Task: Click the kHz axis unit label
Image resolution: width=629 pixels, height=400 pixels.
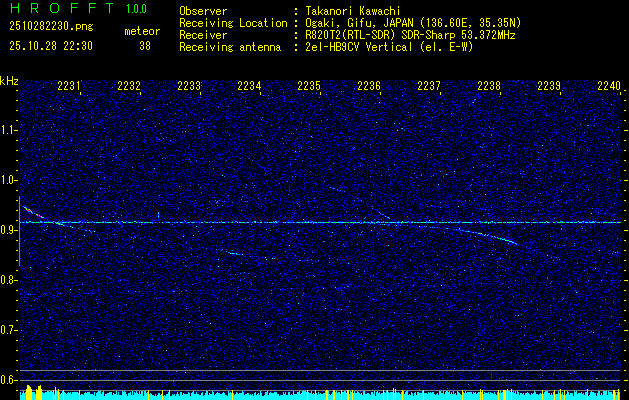Action: [9, 81]
